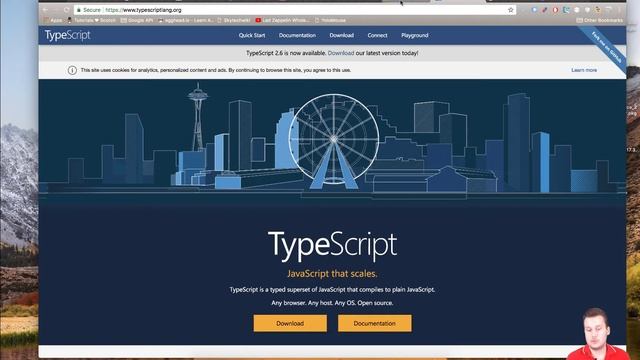Click the teal extension icon
640x360 pixels.
click(566, 10)
